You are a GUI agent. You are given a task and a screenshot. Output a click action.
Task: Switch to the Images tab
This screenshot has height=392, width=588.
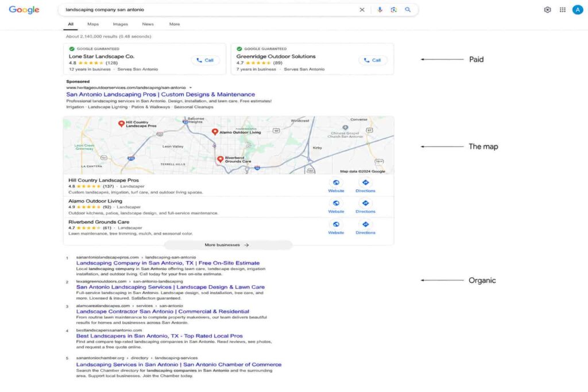pyautogui.click(x=121, y=24)
